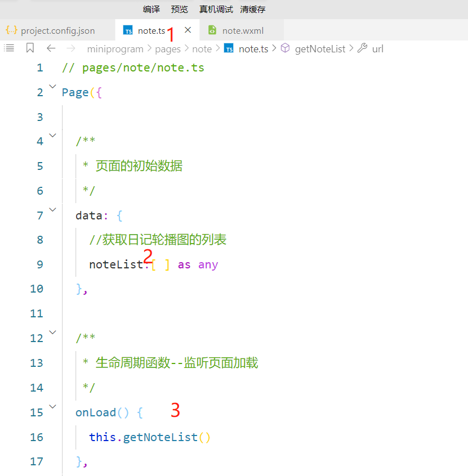This screenshot has height=476, width=468.
Task: Toggle the outline list icon in editor toolbar
Action: point(9,48)
